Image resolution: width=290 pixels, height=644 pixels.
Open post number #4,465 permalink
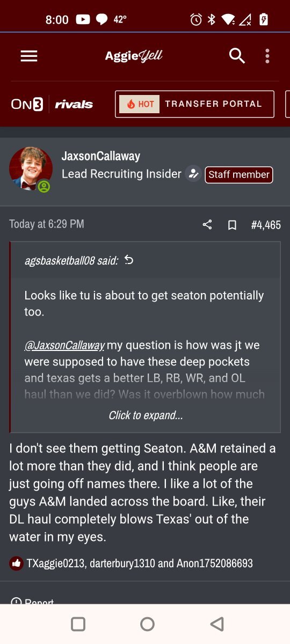(266, 225)
